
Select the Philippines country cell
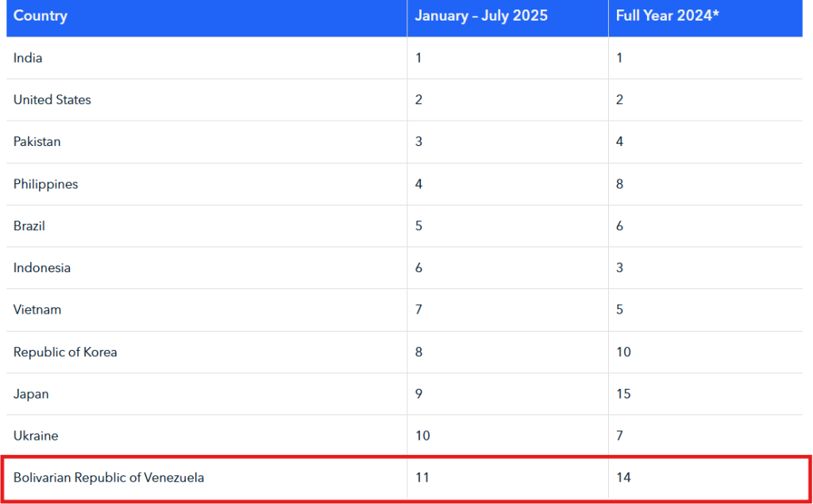point(46,184)
